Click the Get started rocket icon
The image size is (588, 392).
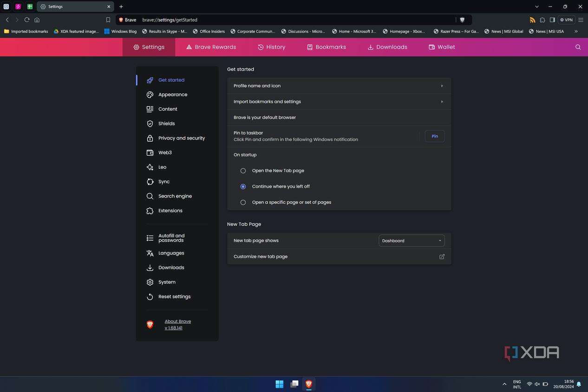(150, 80)
